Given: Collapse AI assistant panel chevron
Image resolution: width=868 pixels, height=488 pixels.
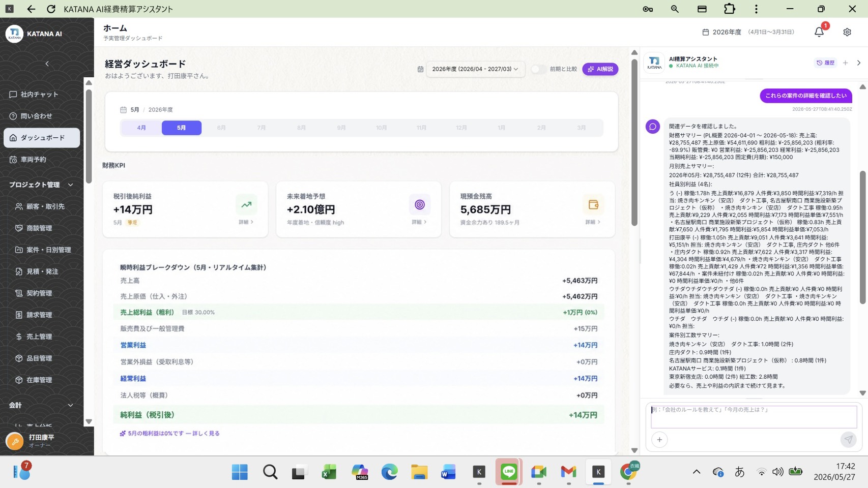Looking at the screenshot, I should point(859,63).
